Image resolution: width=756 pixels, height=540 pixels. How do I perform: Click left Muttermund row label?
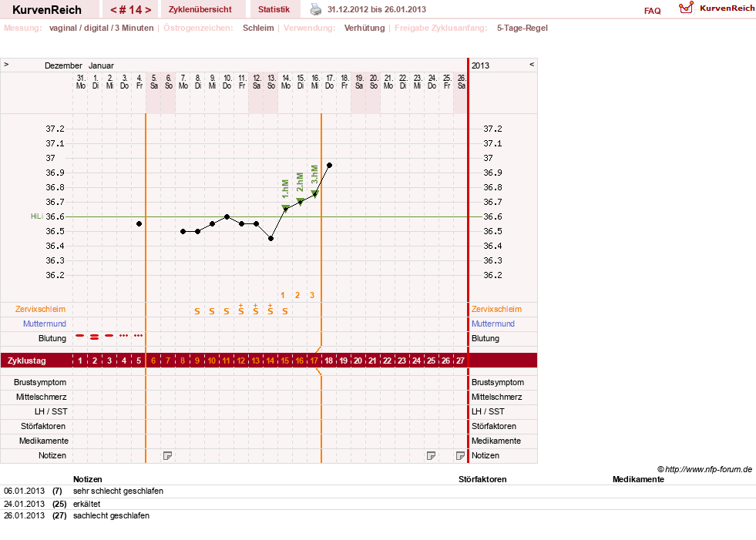45,324
